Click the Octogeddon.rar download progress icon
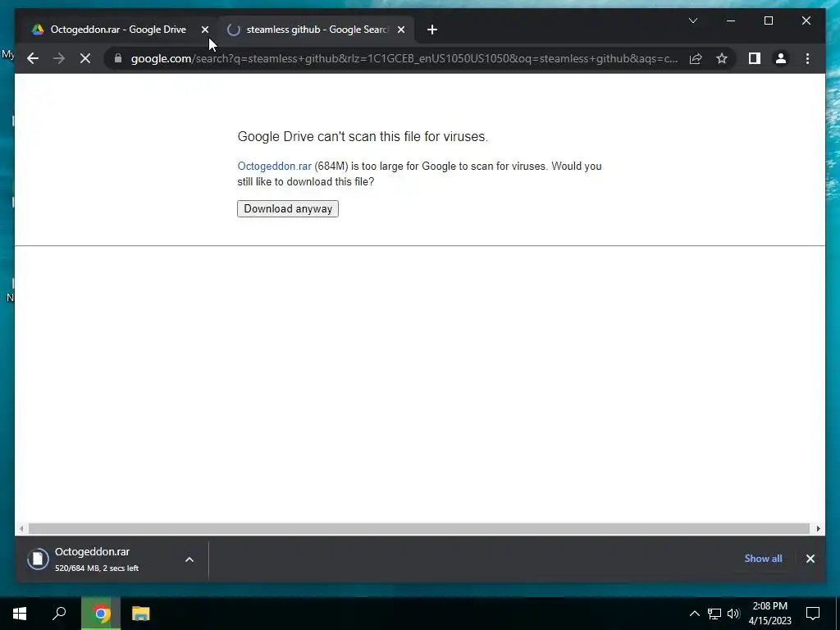840x630 pixels. point(38,559)
